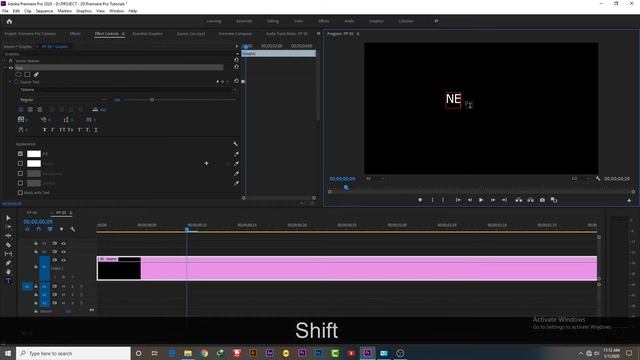The width and height of the screenshot is (640, 360).
Task: Switch to the Essential Graphics tab
Action: (x=147, y=33)
